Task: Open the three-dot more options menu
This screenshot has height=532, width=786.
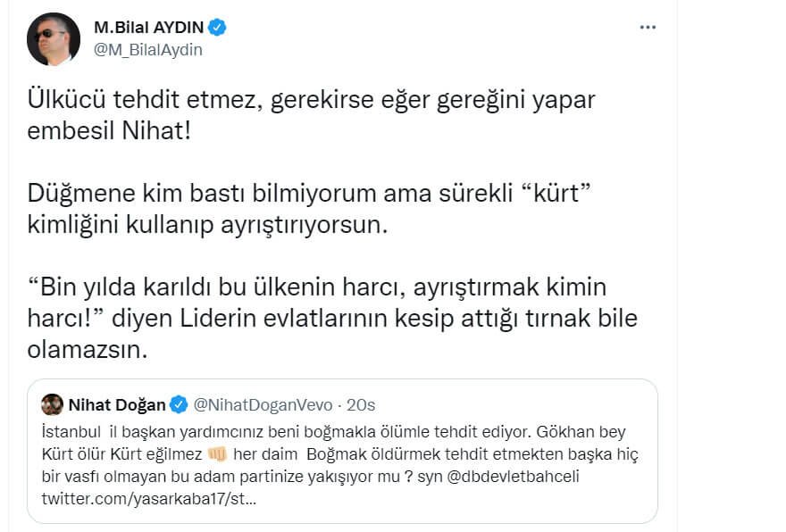Action: [x=648, y=28]
